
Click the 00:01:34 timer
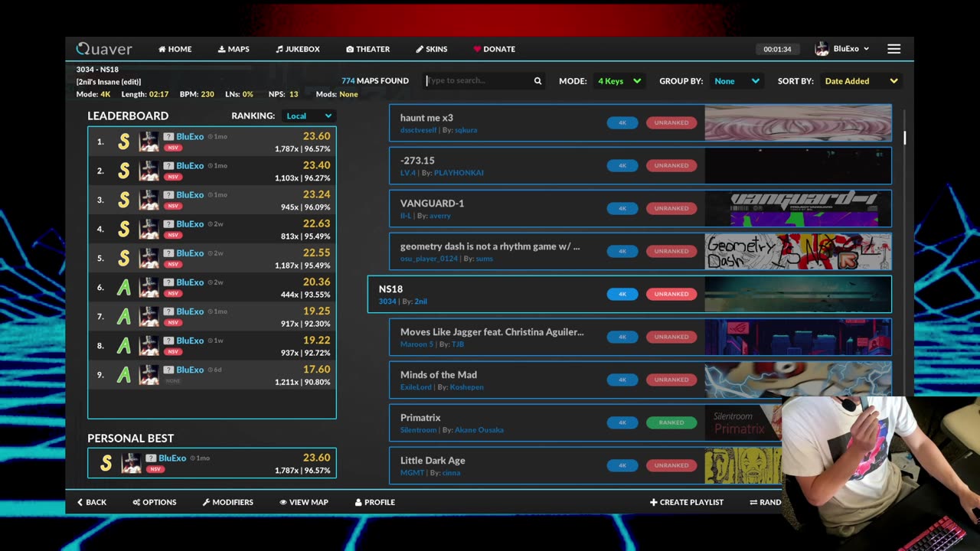click(x=777, y=49)
